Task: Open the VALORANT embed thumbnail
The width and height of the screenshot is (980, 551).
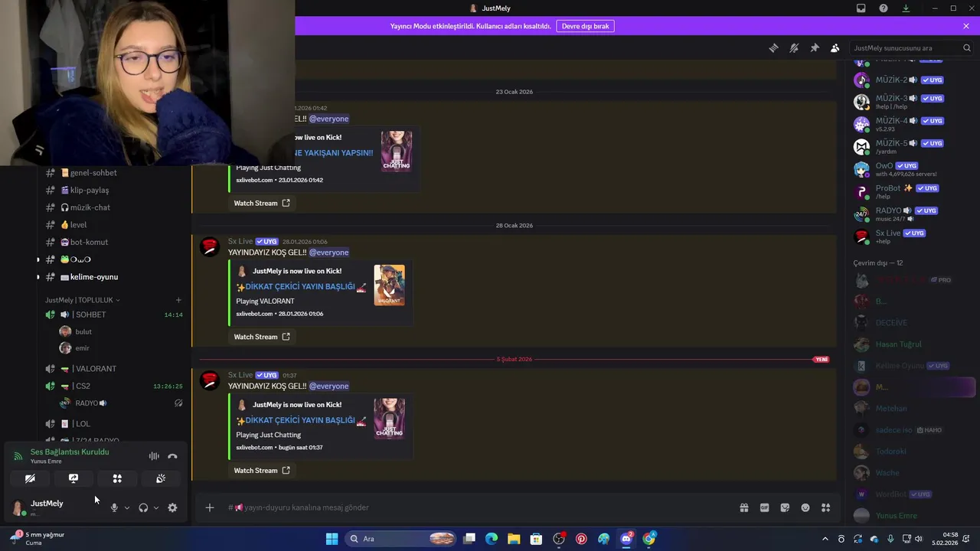Action: [389, 285]
